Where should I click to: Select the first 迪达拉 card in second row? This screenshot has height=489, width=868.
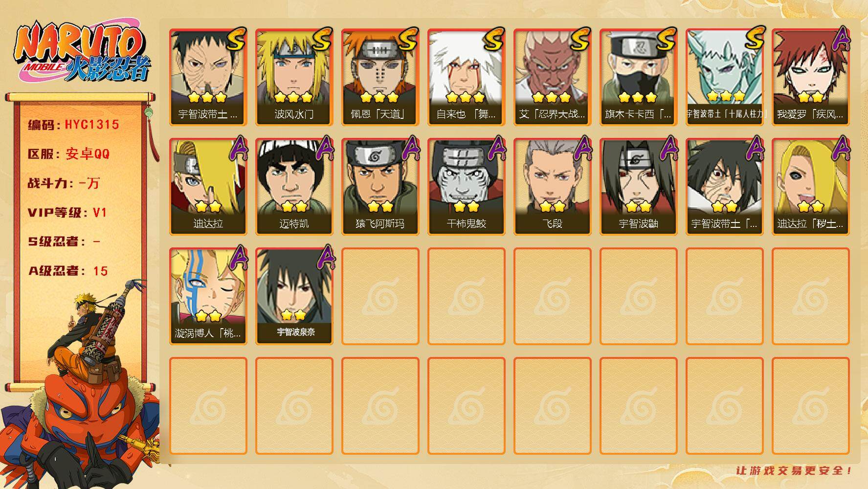[x=208, y=187]
